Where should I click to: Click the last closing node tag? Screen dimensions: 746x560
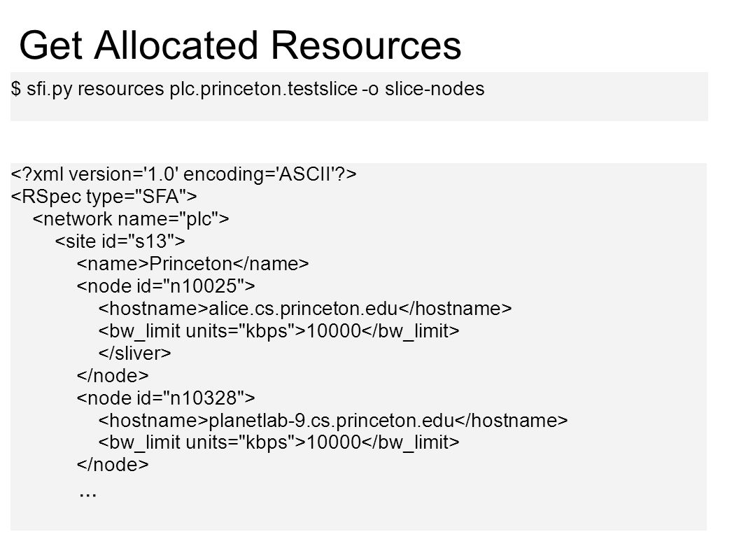(x=113, y=464)
